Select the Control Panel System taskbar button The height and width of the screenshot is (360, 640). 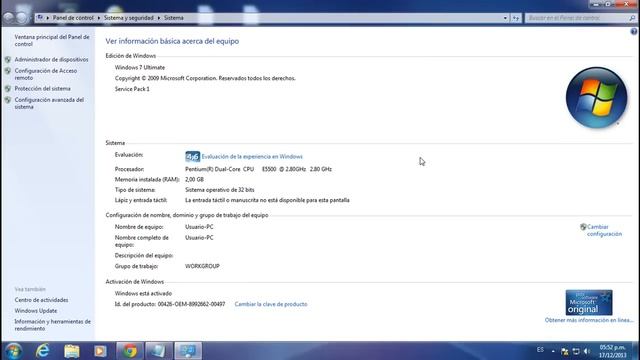click(188, 351)
